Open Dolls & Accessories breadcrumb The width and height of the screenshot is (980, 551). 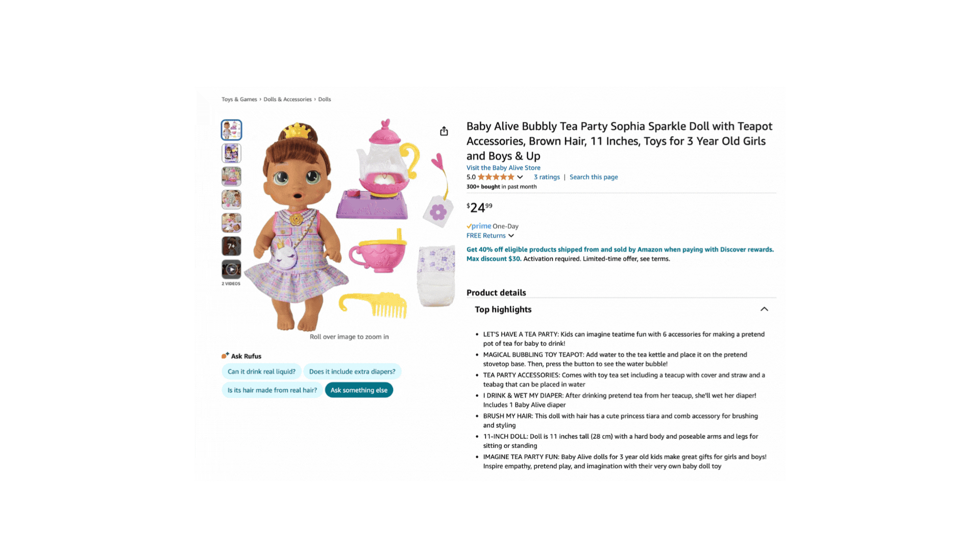(287, 99)
